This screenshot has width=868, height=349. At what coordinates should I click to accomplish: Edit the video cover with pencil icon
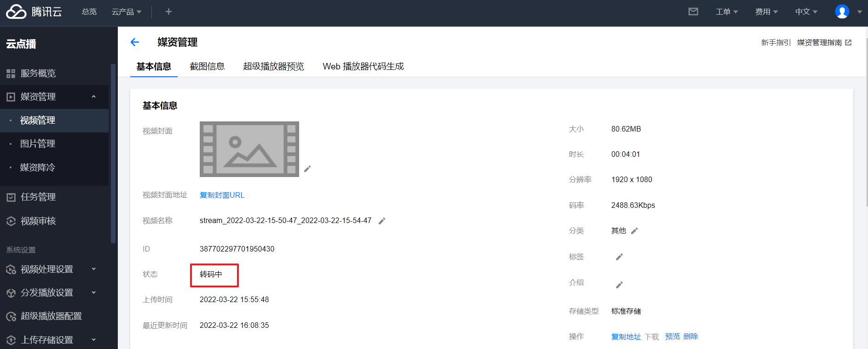(307, 169)
